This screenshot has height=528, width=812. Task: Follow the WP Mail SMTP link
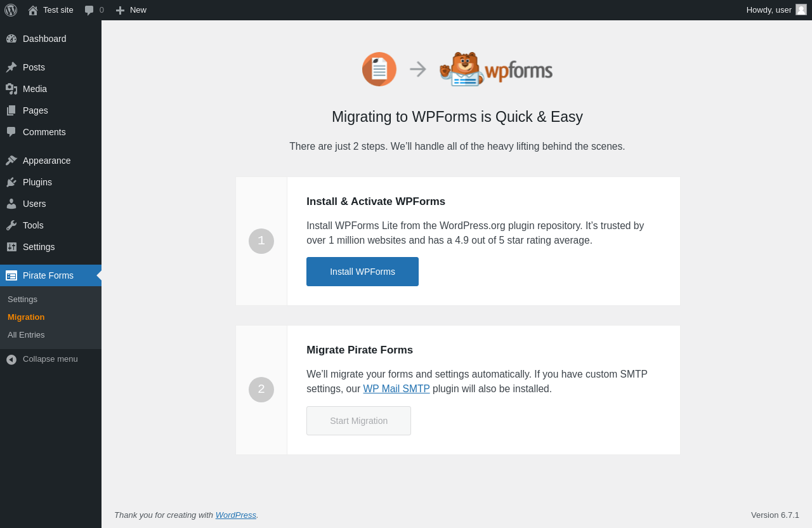pos(396,388)
